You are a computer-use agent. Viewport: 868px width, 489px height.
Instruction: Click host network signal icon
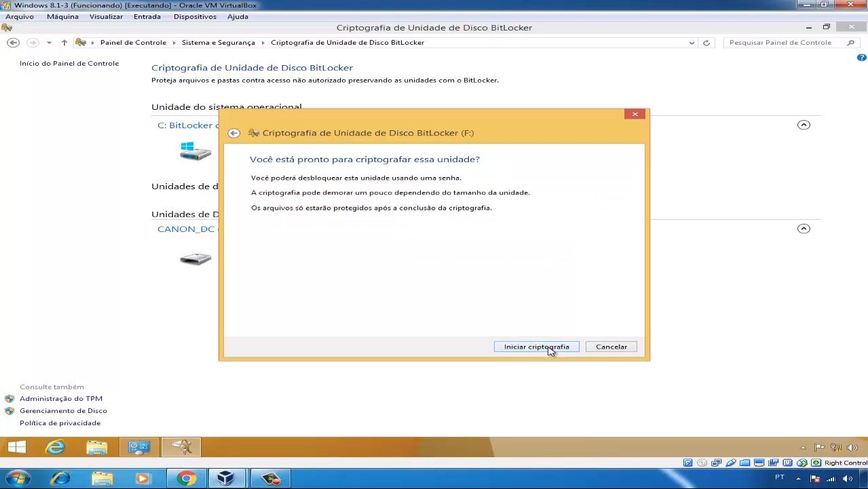point(831,478)
